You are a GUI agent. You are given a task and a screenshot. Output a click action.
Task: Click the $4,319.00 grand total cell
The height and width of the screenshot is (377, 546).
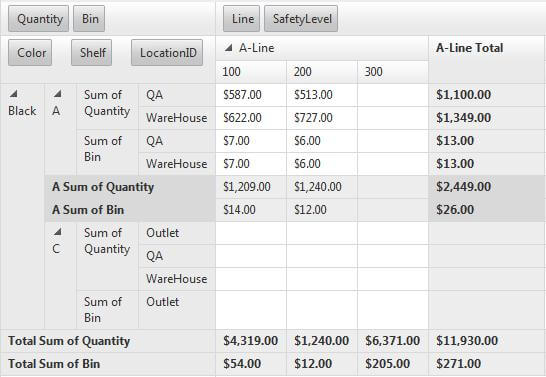pyautogui.click(x=251, y=341)
